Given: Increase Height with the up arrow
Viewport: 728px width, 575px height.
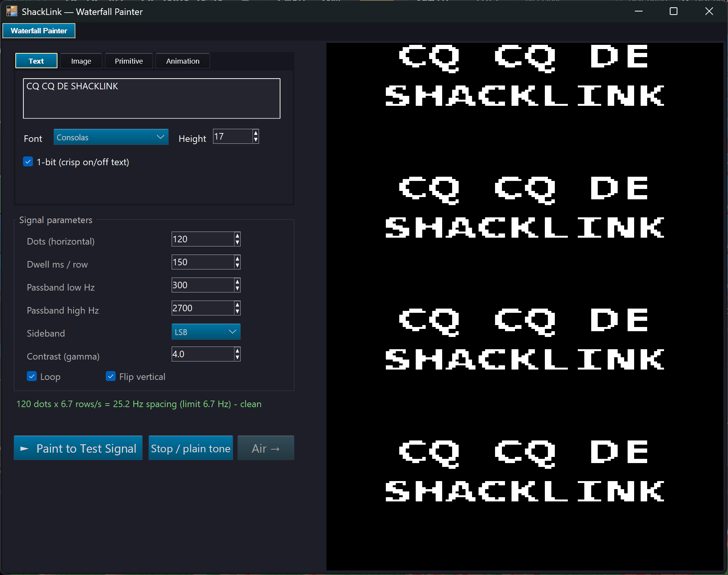Looking at the screenshot, I should (x=256, y=133).
